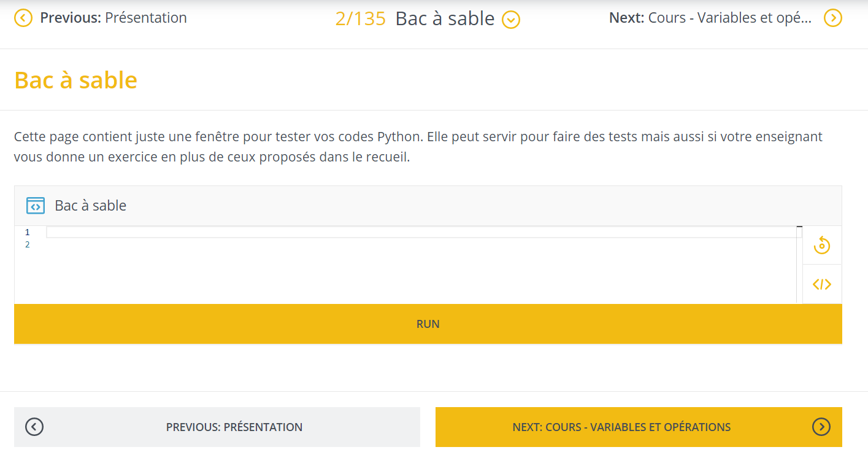Click the editor's vertical scrollbar
This screenshot has height=455, width=868.
[x=799, y=265]
